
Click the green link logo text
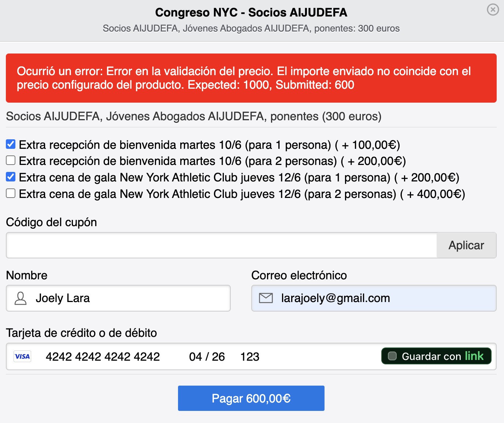click(x=474, y=356)
